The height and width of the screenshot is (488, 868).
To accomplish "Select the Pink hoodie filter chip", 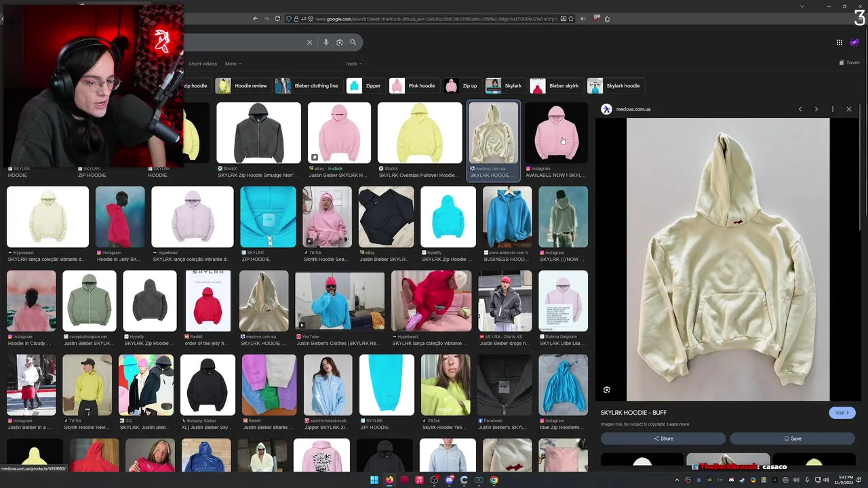I will tap(414, 86).
